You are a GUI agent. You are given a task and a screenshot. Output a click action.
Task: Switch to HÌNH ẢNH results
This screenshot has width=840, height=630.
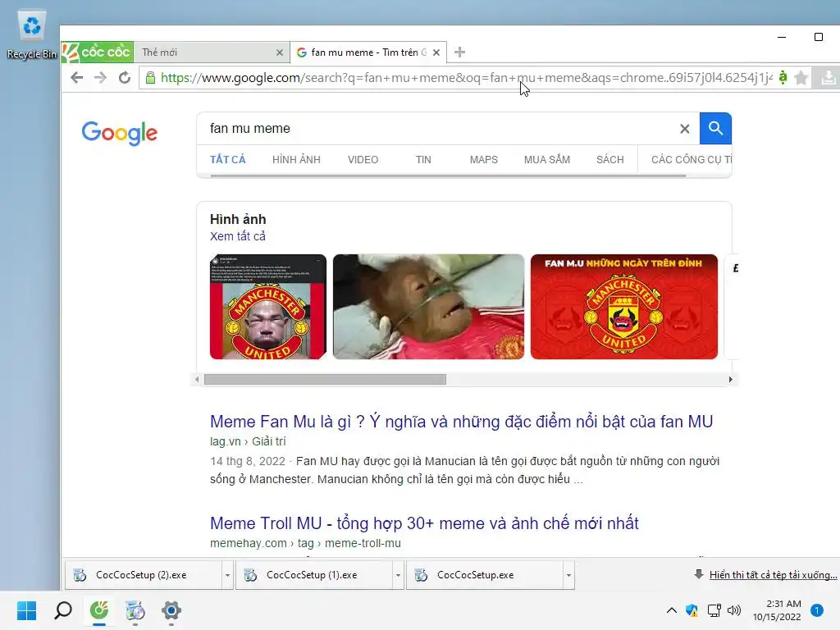296,160
